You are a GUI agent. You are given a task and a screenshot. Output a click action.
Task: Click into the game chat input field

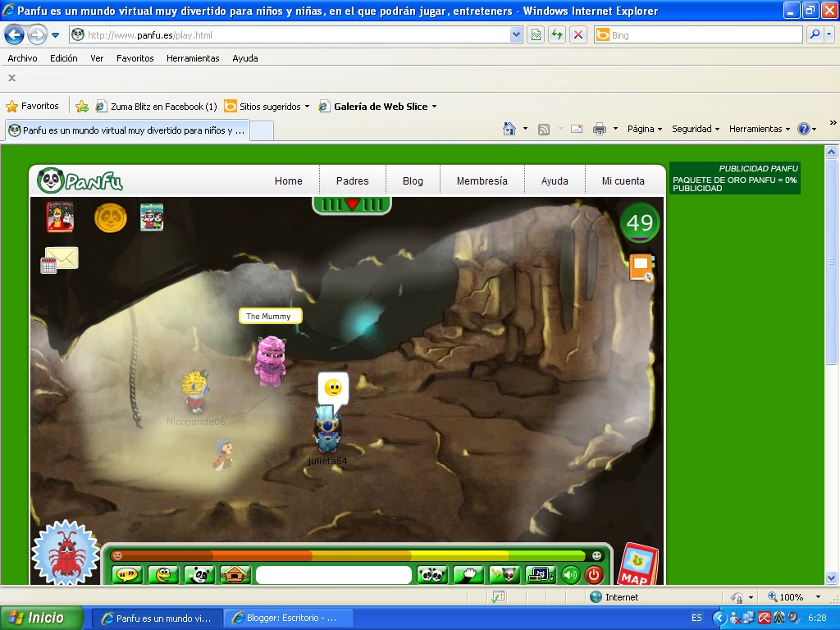(334, 575)
